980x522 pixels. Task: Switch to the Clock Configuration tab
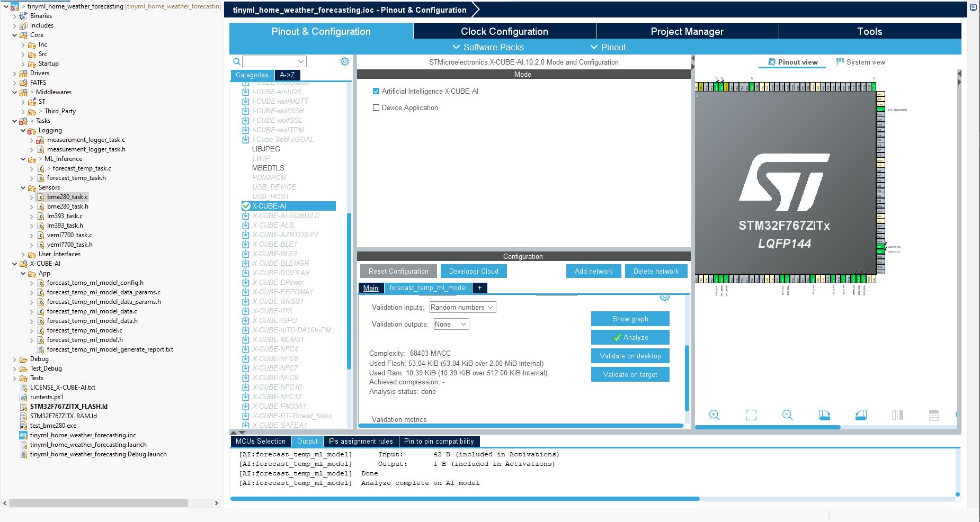504,31
